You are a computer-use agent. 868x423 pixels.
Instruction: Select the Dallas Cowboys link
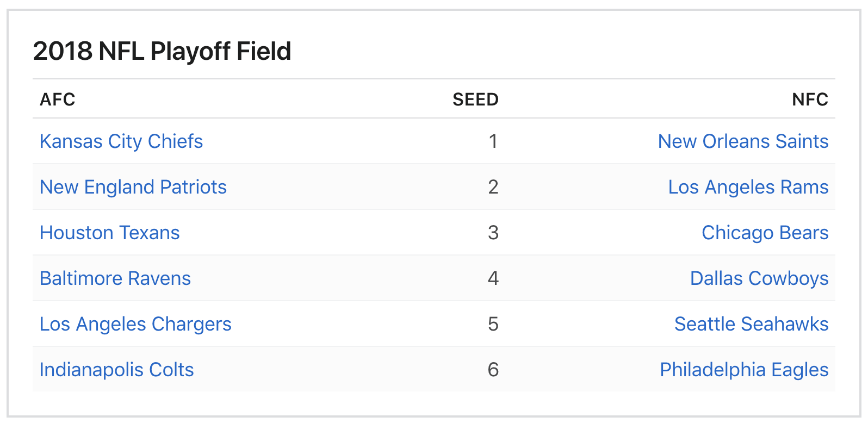(x=759, y=278)
